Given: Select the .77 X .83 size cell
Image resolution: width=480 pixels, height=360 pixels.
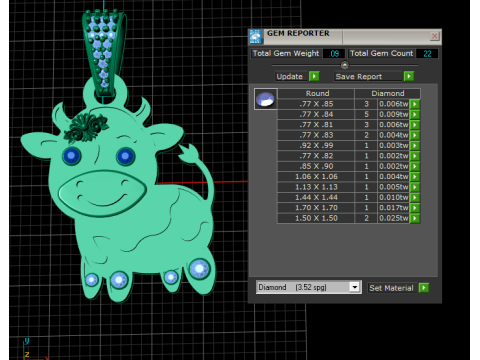Looking at the screenshot, I should [316, 135].
